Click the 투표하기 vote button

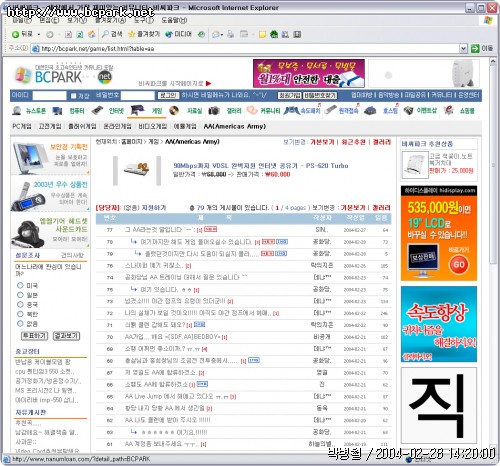(35, 336)
